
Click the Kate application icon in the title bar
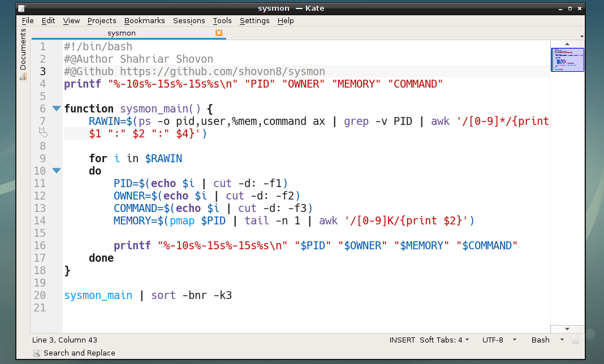(x=23, y=8)
